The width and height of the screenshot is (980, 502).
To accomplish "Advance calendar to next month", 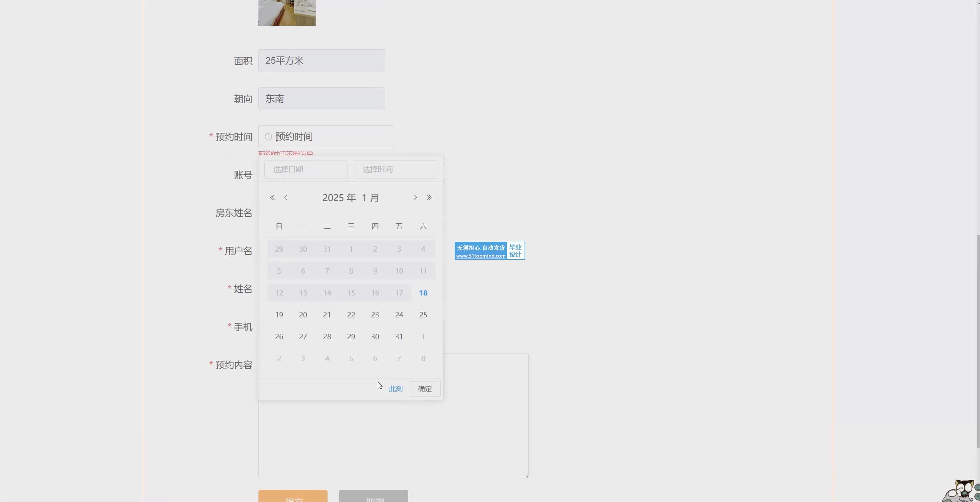I will coord(415,197).
